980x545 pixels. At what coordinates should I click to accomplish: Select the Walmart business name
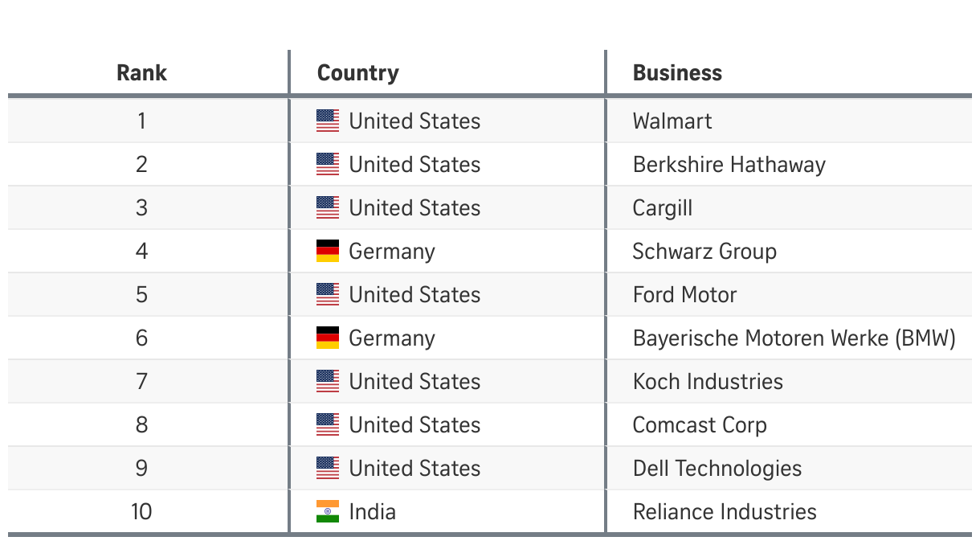[x=672, y=121]
